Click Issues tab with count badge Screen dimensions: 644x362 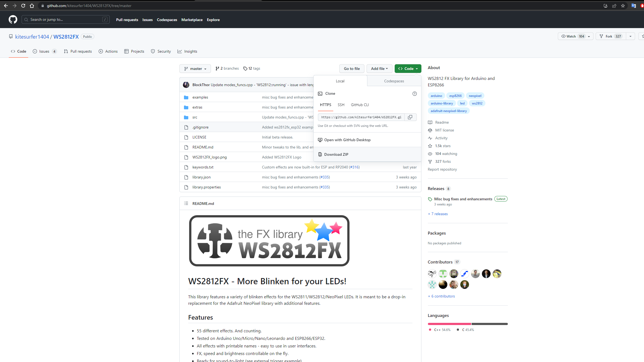point(46,51)
